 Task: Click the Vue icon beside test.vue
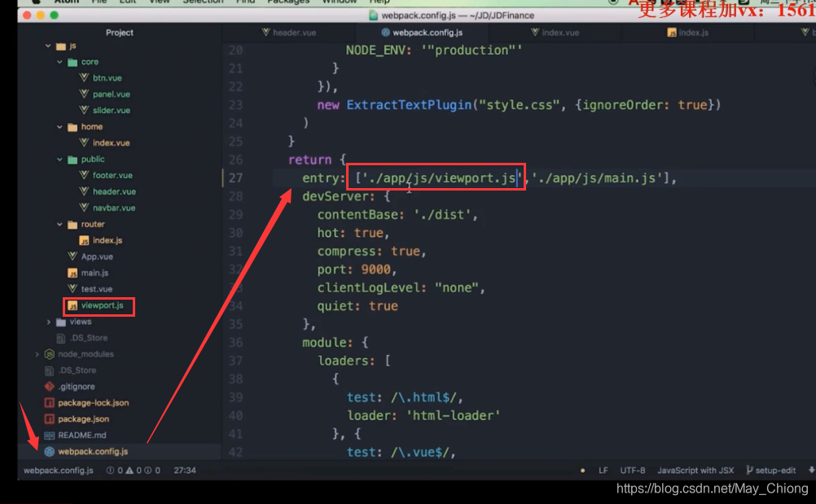pyautogui.click(x=72, y=288)
